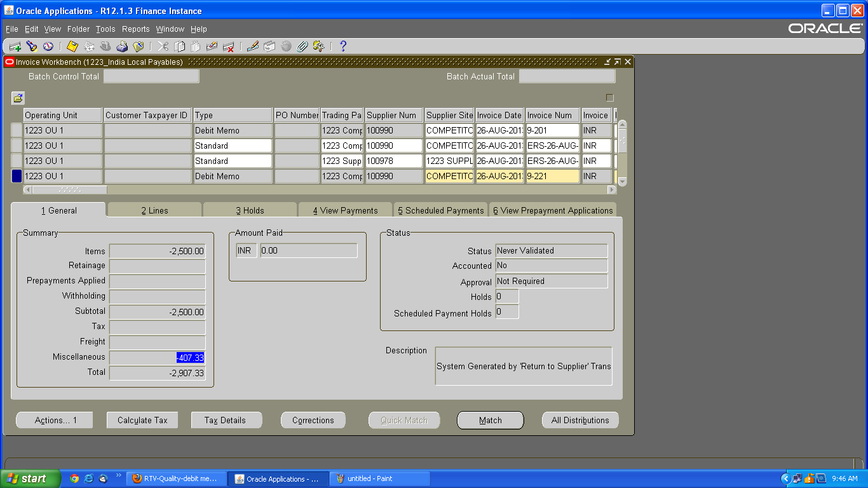Switch to the 3 Holds tab
This screenshot has width=868, height=488.
[250, 210]
